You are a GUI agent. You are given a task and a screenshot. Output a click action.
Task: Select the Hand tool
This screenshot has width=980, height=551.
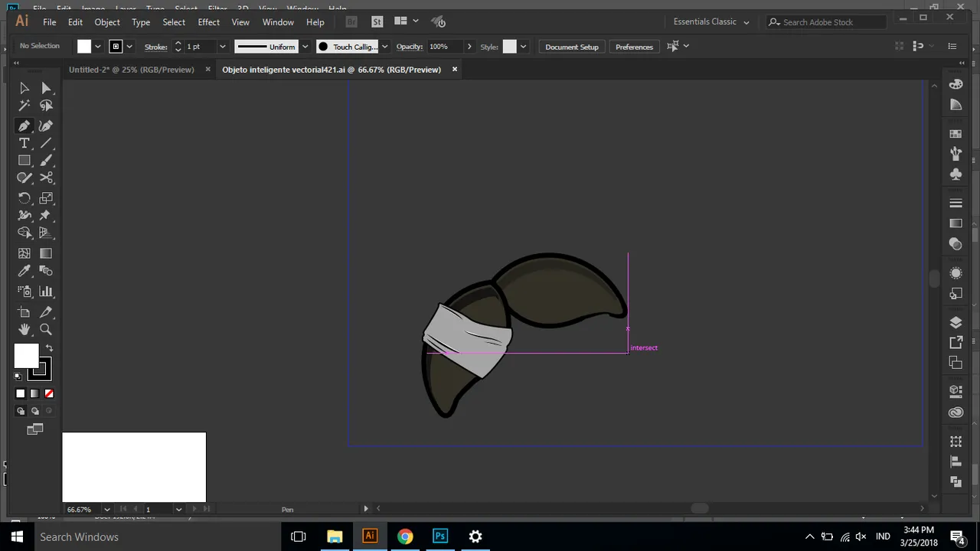click(x=24, y=329)
